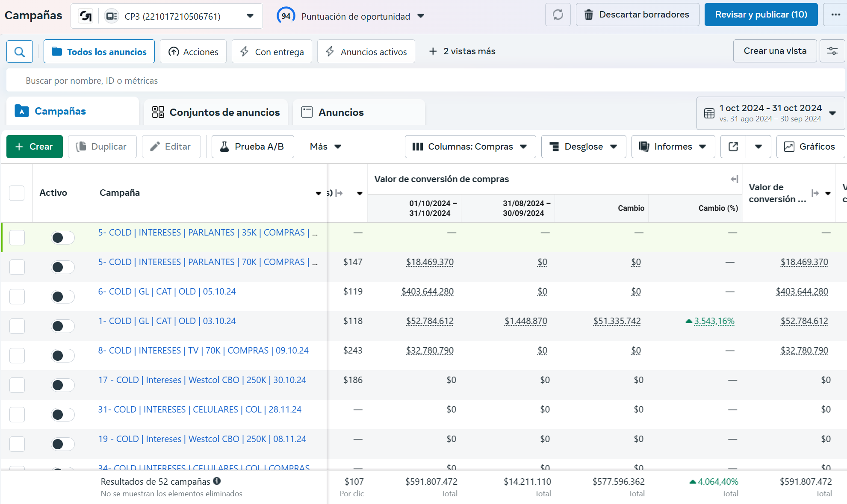Switch to the Anuncios tab
The width and height of the screenshot is (847, 504).
click(358, 112)
